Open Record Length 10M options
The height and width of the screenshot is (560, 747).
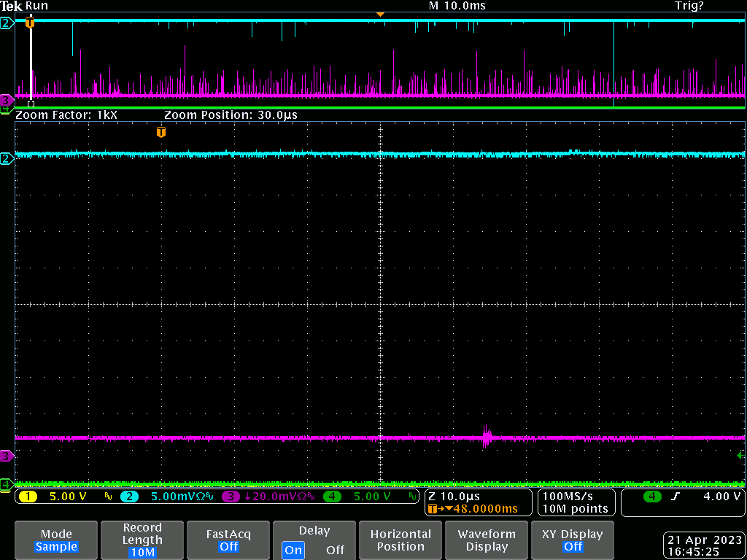[142, 540]
